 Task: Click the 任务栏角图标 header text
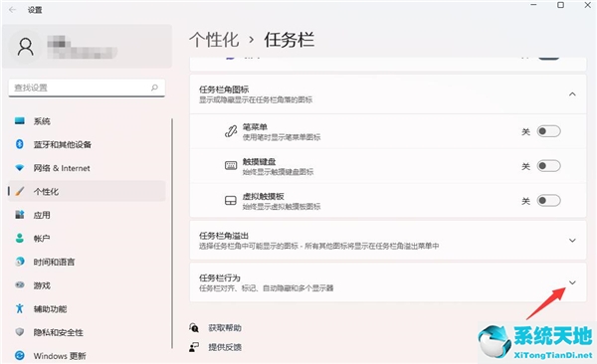tap(224, 90)
